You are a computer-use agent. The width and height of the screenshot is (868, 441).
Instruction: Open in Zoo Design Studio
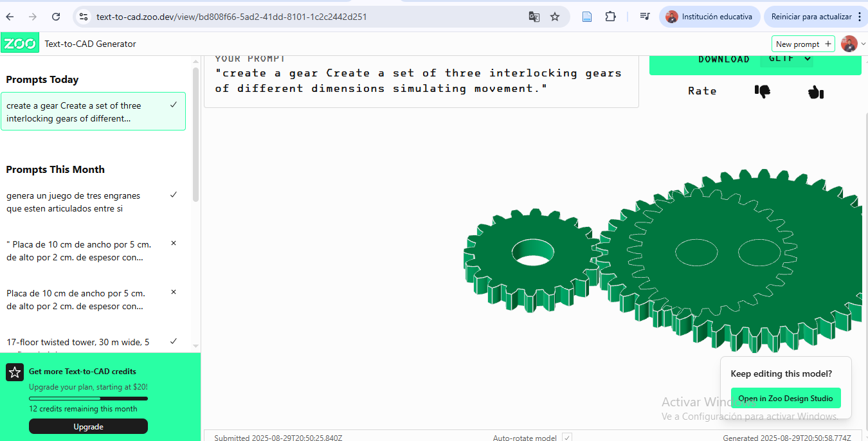click(786, 398)
